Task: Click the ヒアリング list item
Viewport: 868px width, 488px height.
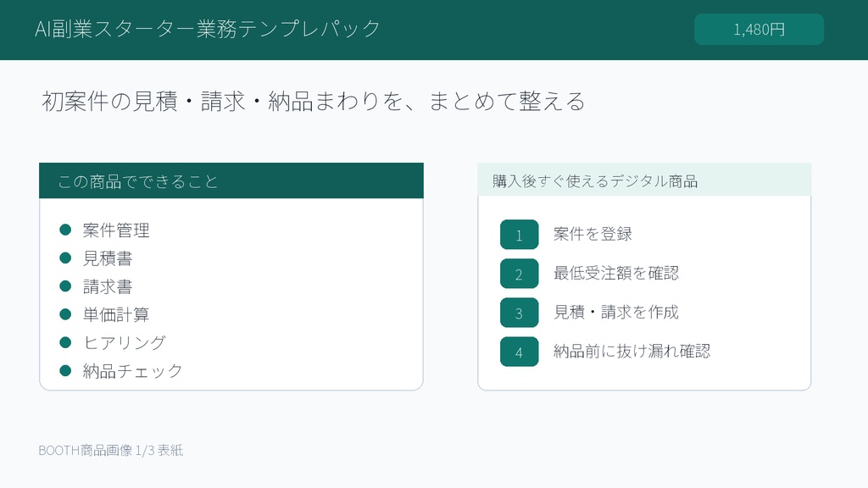Action: tap(124, 342)
